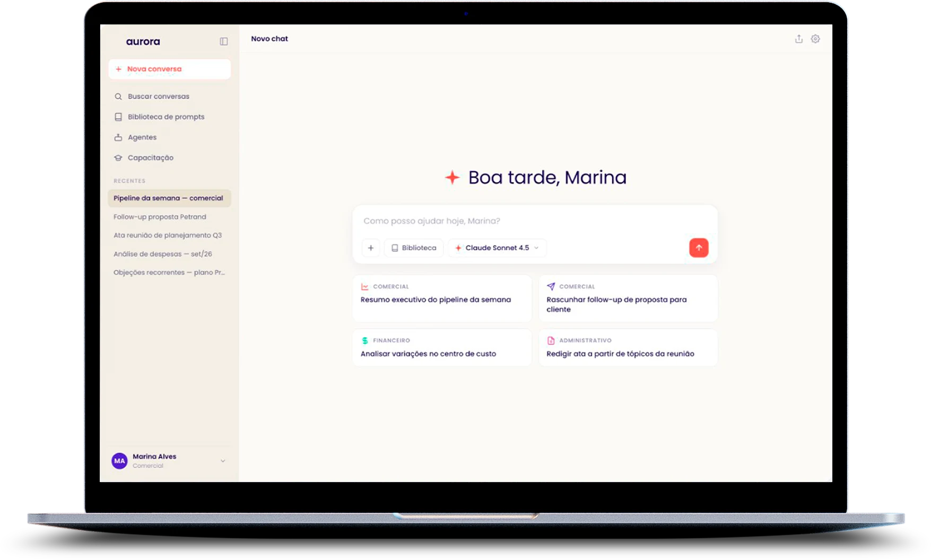Viewport: 931px width, 560px height.
Task: Open Buscar conversas
Action: coord(170,97)
